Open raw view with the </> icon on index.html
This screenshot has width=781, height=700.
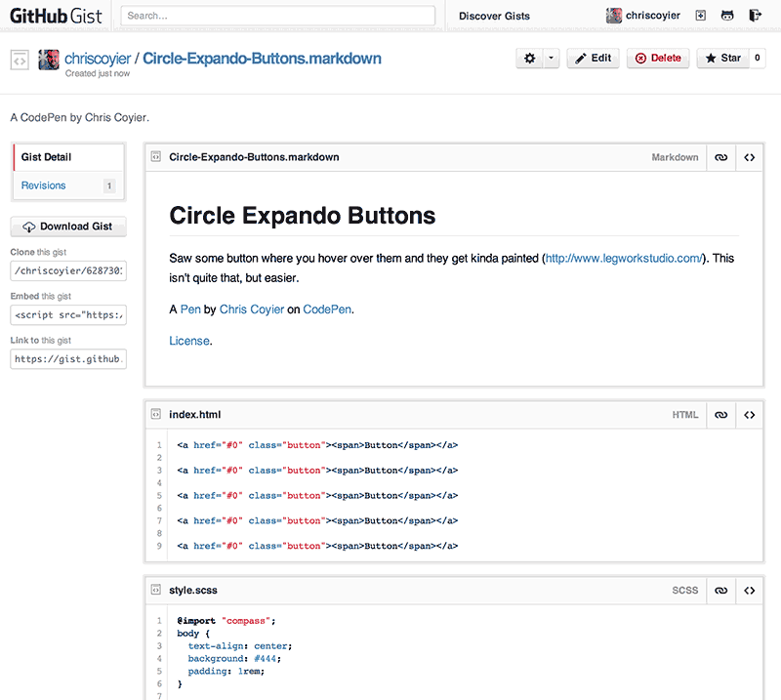[749, 414]
